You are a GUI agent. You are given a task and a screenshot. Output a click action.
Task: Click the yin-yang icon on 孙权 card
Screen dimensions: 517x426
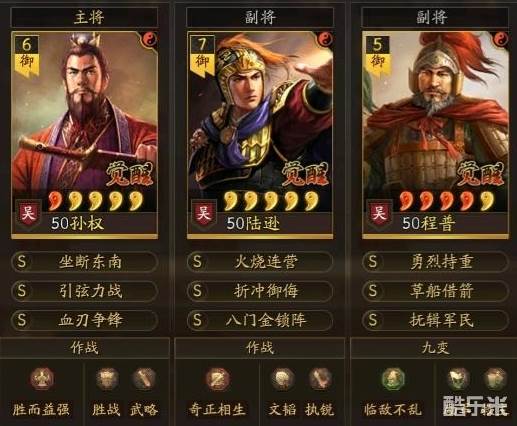150,40
